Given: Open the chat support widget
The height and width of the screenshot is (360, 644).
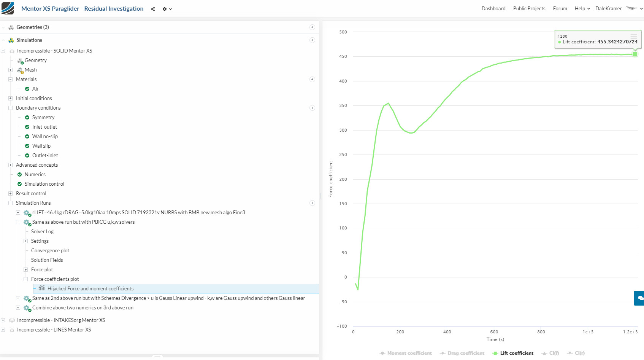Looking at the screenshot, I should click(640, 298).
